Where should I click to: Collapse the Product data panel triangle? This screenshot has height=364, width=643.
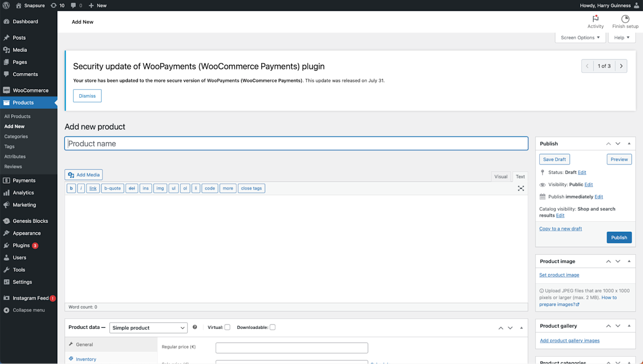pos(521,328)
